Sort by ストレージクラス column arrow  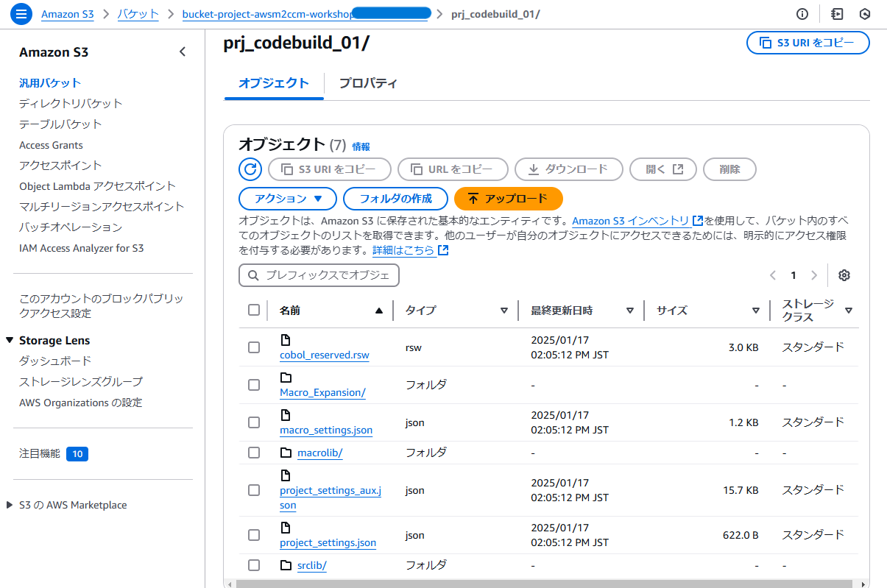(x=849, y=311)
